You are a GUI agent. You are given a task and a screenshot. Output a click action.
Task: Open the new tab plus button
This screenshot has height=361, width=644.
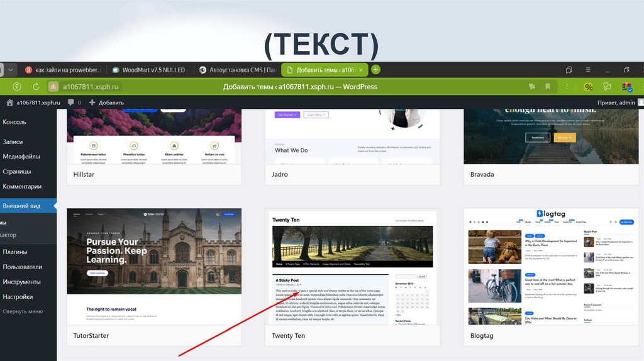[375, 70]
